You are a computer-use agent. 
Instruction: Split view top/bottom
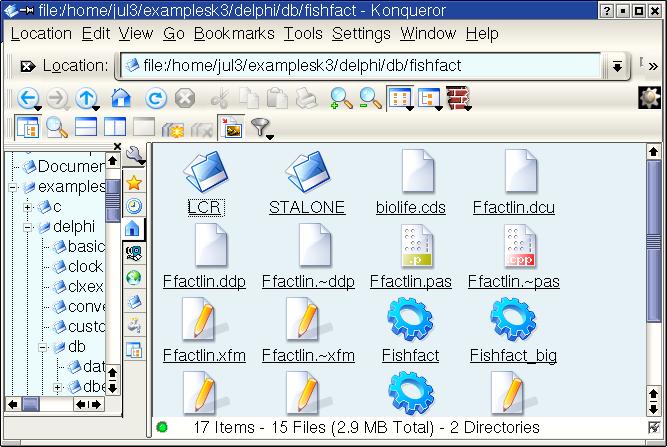click(x=86, y=127)
